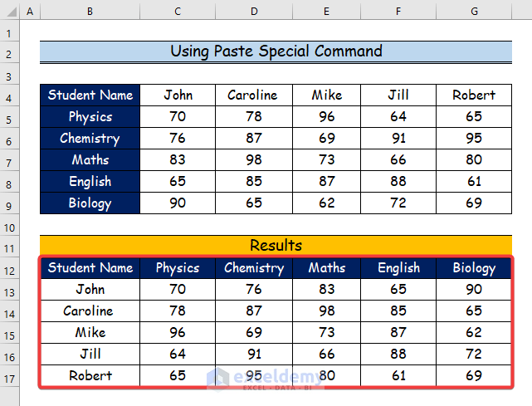Image resolution: width=532 pixels, height=406 pixels.
Task: Click the 65 cell in row 17 column C
Action: [x=178, y=376]
